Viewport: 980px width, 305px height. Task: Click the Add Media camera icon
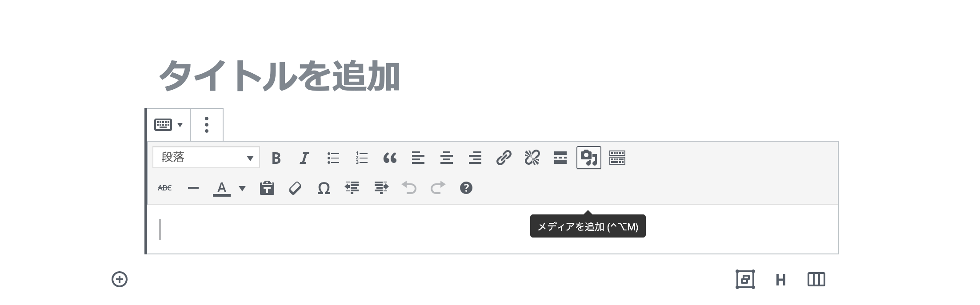588,158
